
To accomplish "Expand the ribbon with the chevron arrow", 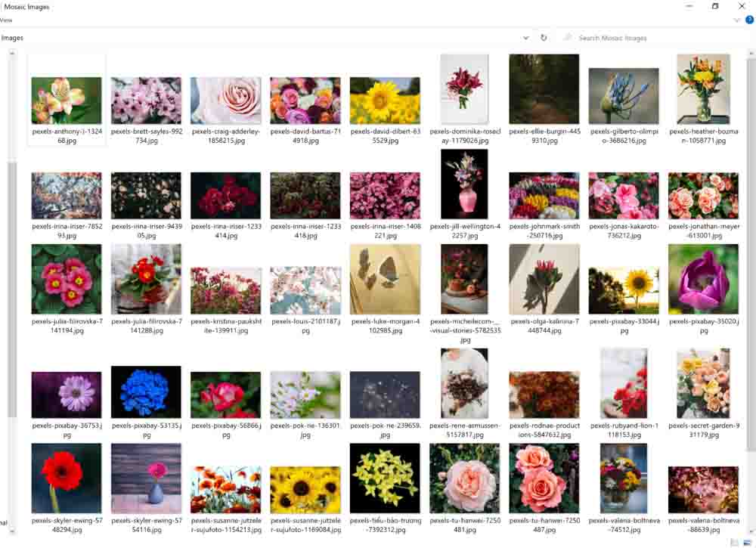I will click(x=737, y=21).
